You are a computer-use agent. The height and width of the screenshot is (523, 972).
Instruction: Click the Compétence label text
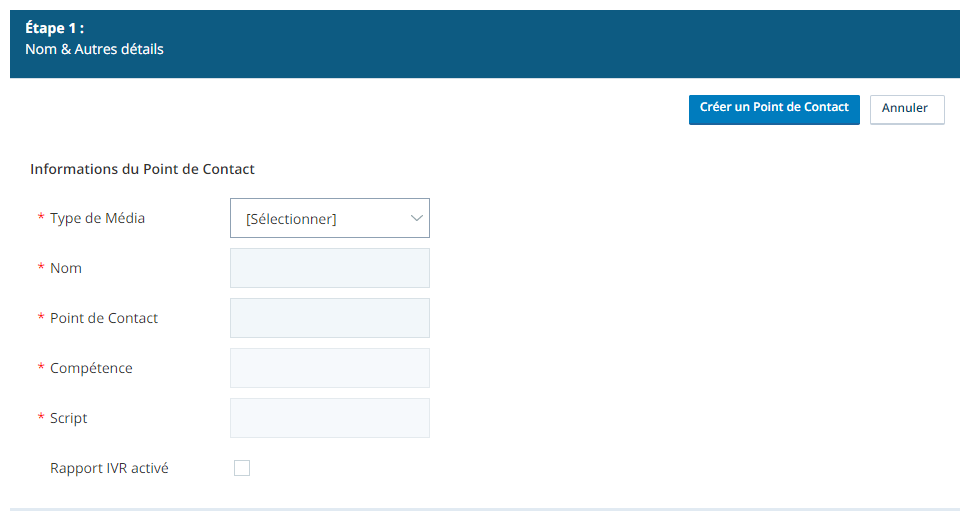[91, 368]
